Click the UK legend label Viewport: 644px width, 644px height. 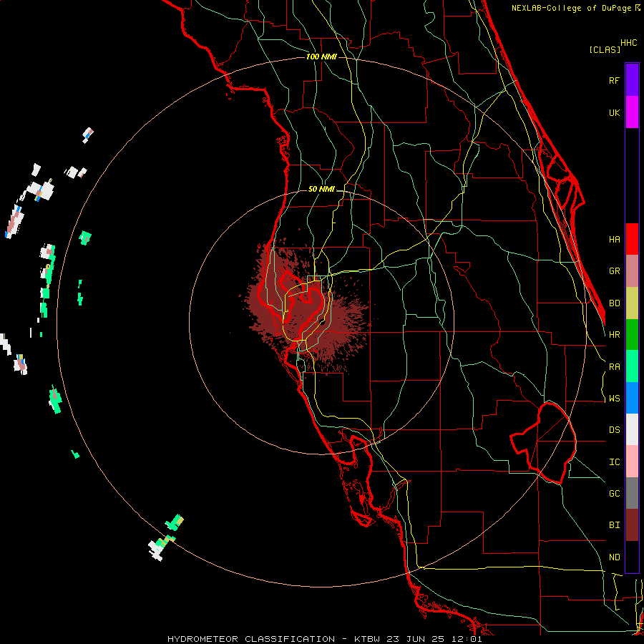coord(614,112)
